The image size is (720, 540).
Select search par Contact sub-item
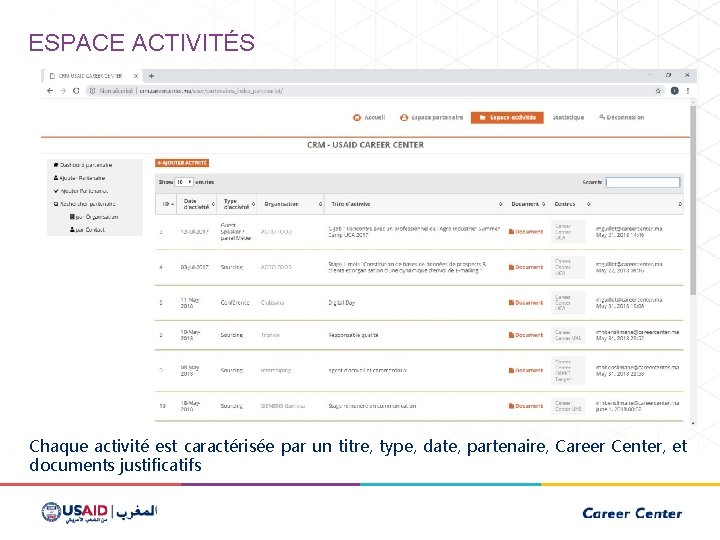87,230
